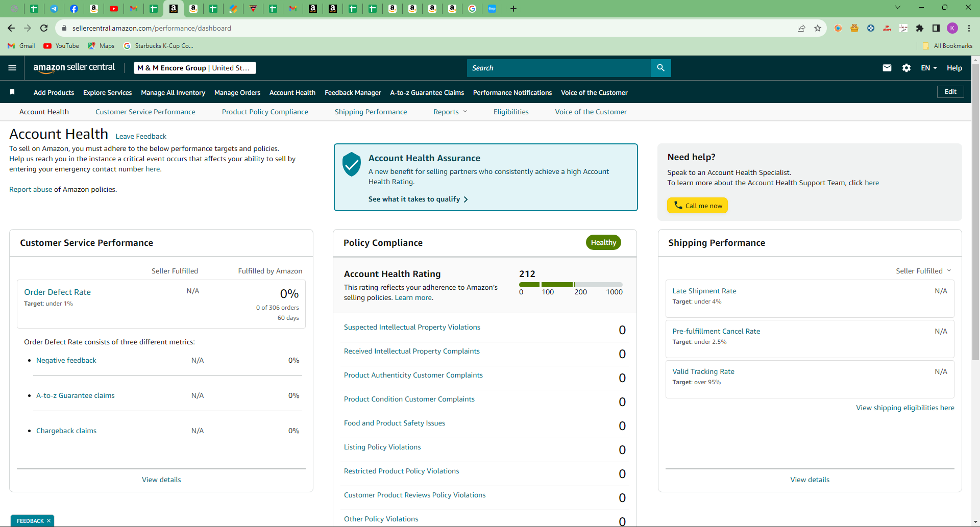The image size is (980, 527).
Task: Open A-to-z Guarantee Claims in the top navigation
Action: point(427,92)
